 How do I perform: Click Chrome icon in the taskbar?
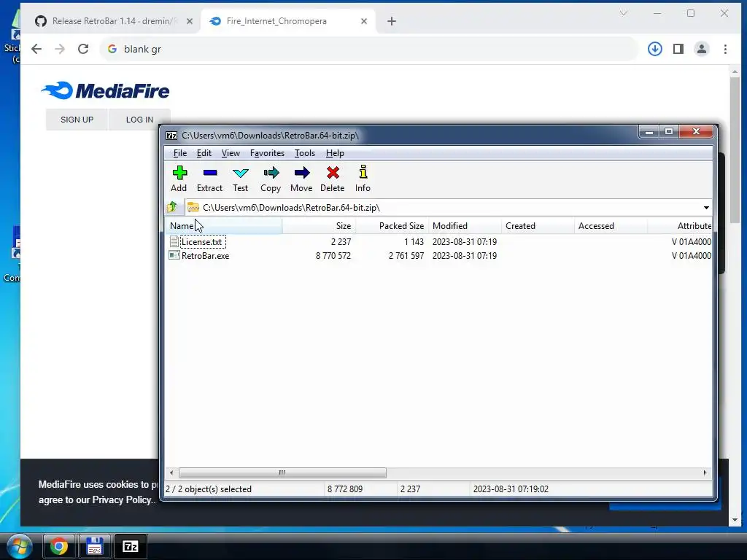tap(58, 546)
